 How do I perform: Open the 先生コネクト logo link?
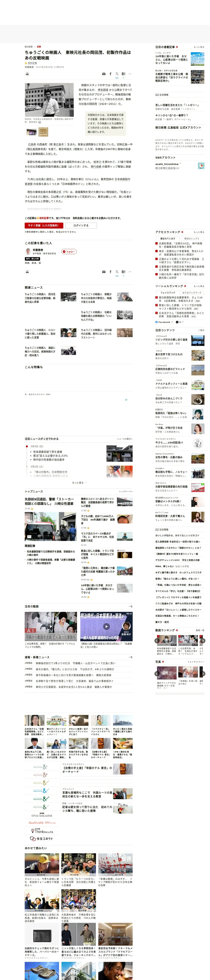point(42,839)
